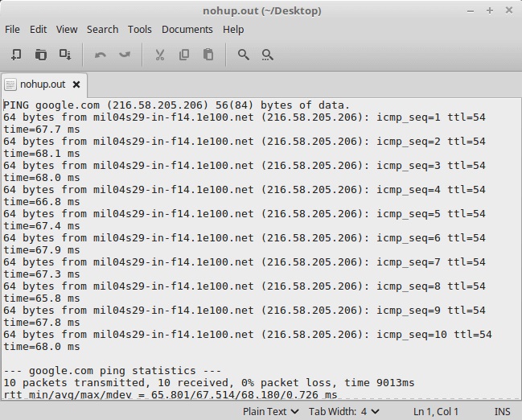Paste clipboard using toolbar icon
The width and height of the screenshot is (522, 420).
click(x=208, y=55)
